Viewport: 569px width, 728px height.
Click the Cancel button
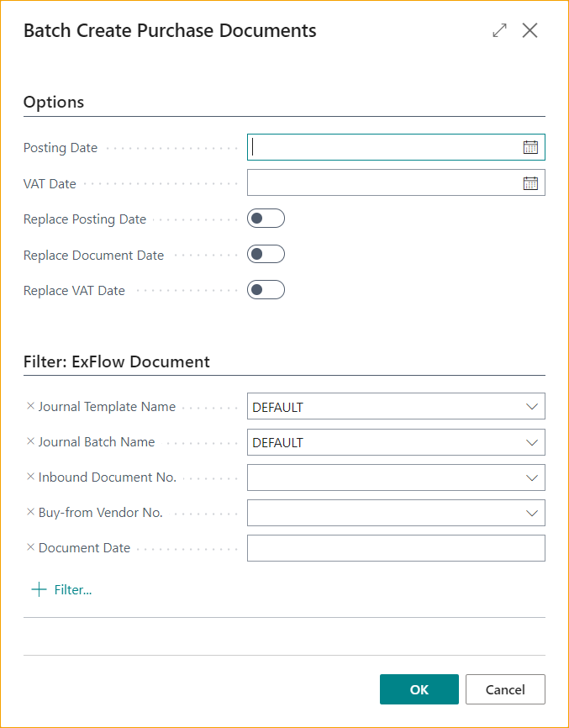pos(505,689)
